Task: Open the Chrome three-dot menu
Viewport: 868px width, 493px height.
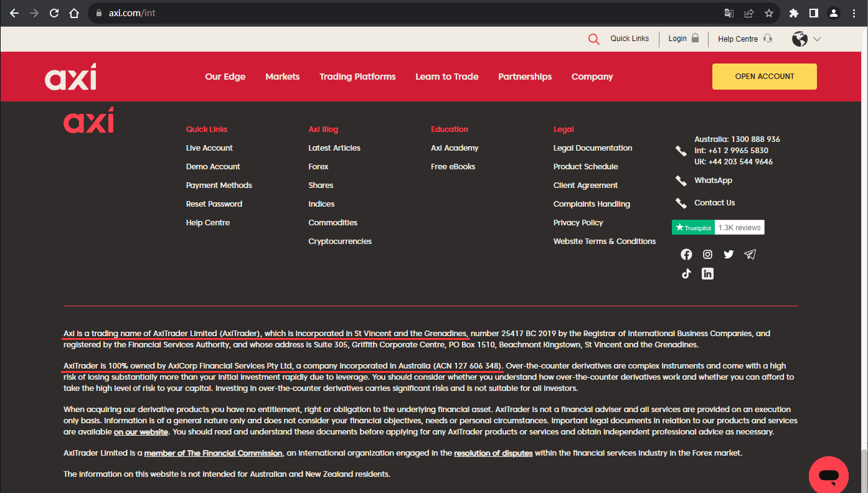Action: pyautogui.click(x=854, y=13)
